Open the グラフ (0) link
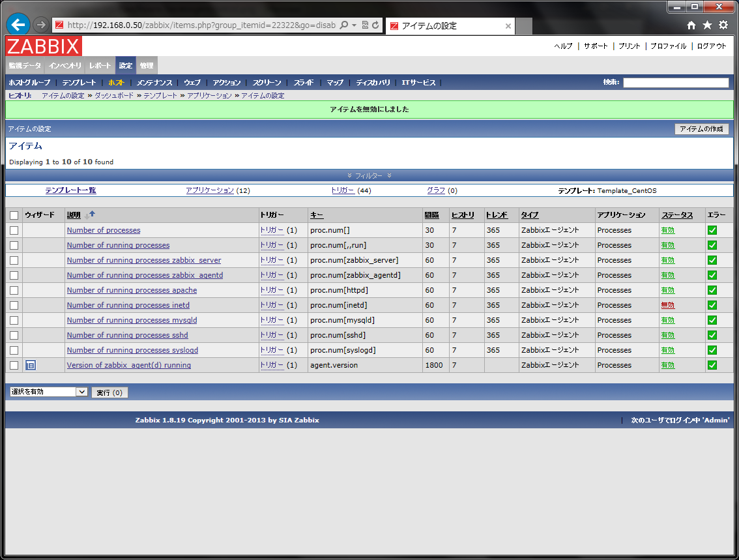Screen dimensions: 739x560 436,190
